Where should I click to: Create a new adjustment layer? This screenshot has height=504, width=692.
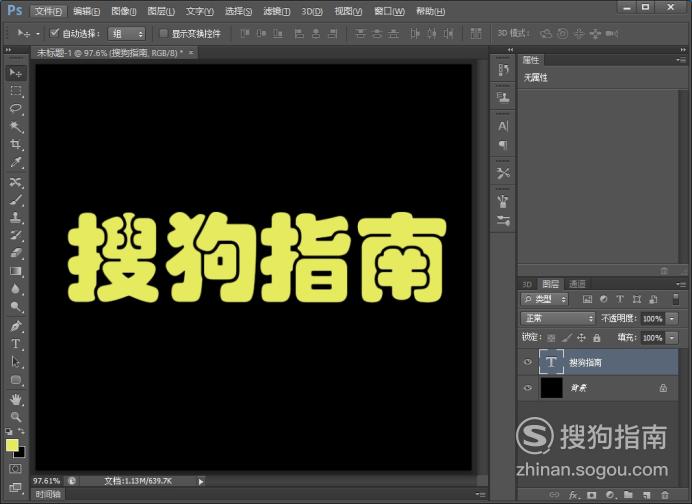point(610,495)
